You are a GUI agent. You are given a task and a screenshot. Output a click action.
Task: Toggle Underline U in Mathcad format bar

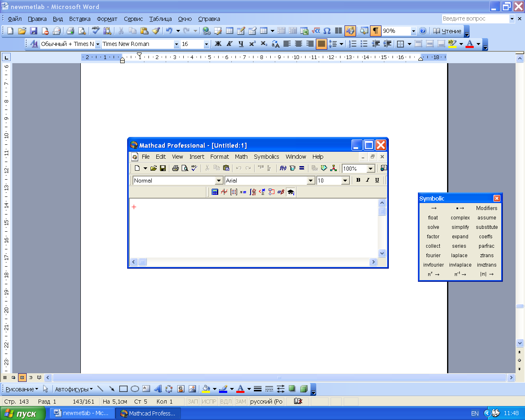tap(377, 180)
